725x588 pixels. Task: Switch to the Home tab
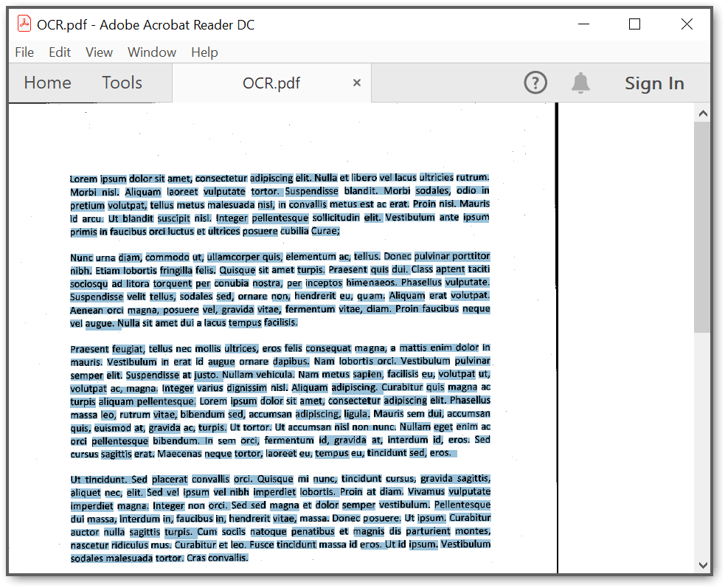(x=47, y=83)
